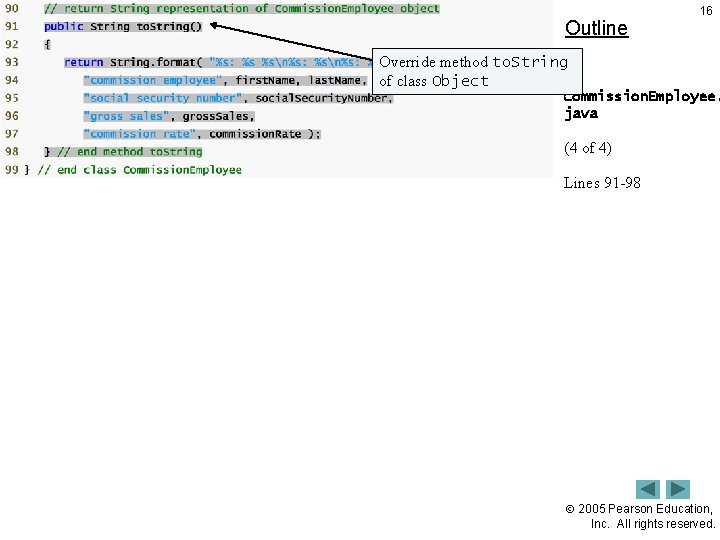Click the firstName argument on line 94
Viewport: 720px width, 540px height.
click(x=265, y=80)
